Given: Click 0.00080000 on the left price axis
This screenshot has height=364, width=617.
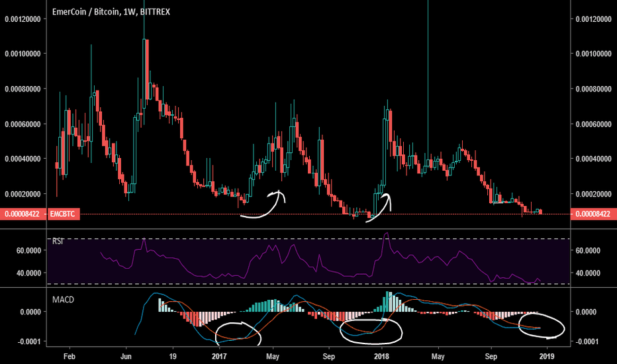Looking at the screenshot, I should coord(23,89).
